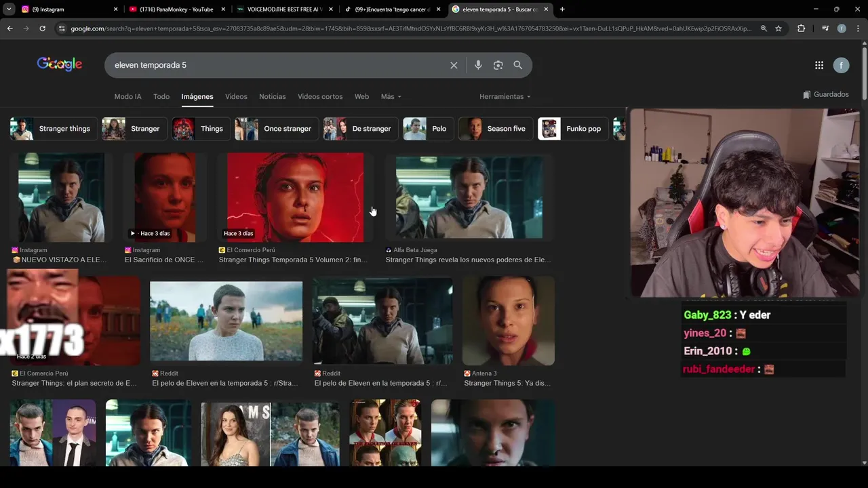Open 'Stranger Things: el plan secreto' link
868x488 pixels.
point(74,383)
